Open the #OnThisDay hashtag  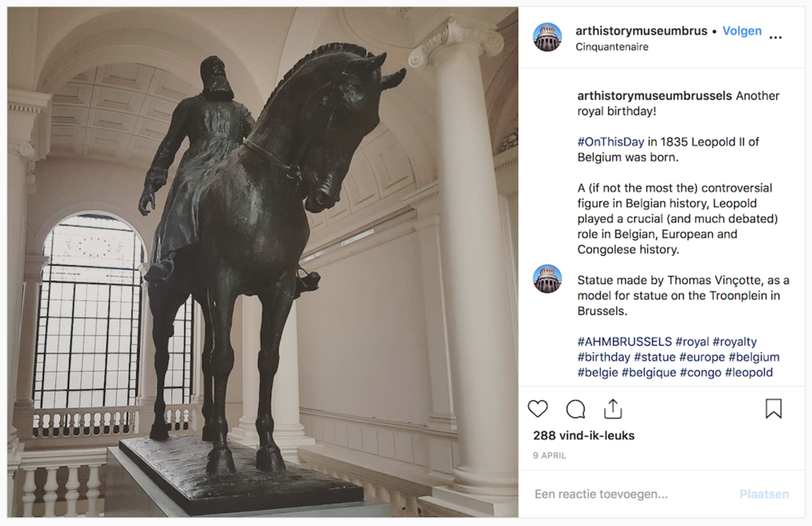609,142
